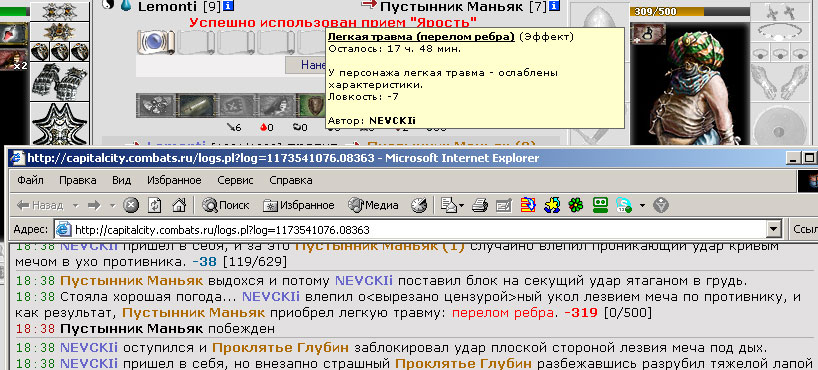Click the '-38' damage value
Viewport: 818px width, 370px height.
click(204, 262)
